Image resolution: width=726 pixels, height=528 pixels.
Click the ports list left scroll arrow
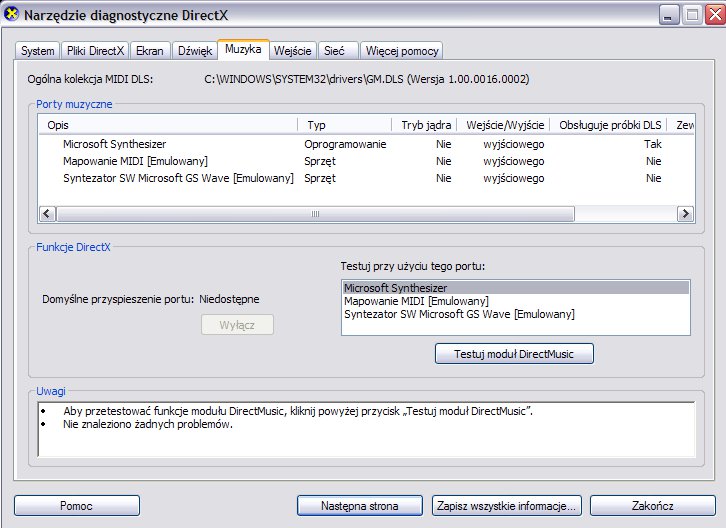coord(47,214)
